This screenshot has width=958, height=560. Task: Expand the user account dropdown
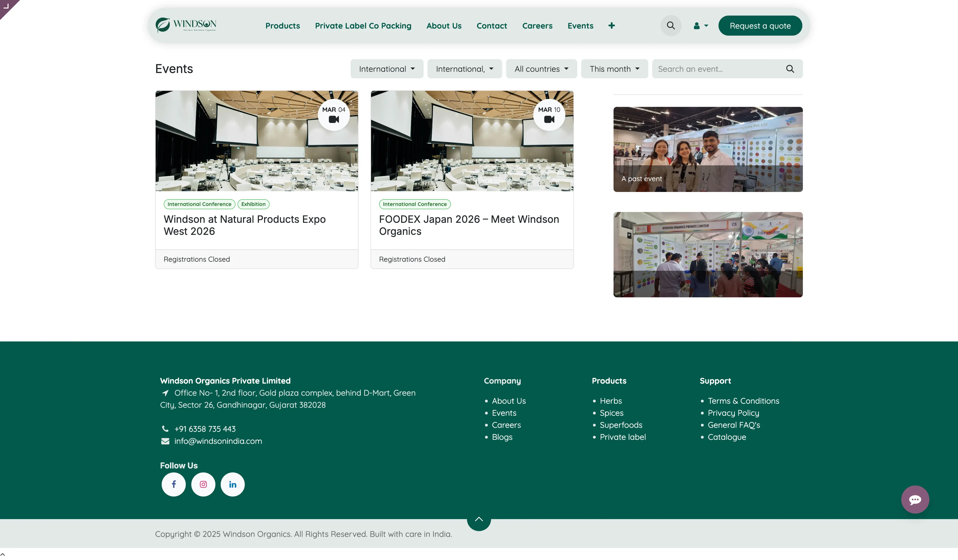pyautogui.click(x=701, y=25)
